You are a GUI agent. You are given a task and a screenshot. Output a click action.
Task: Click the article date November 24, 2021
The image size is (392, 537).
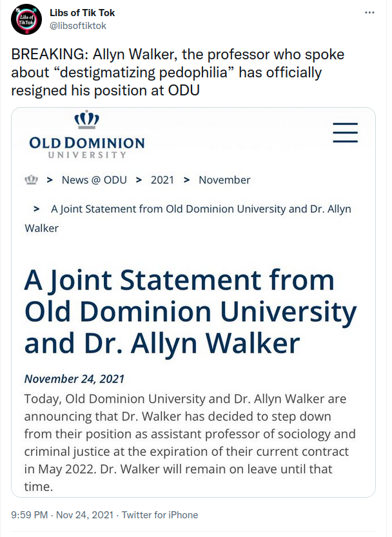pyautogui.click(x=74, y=379)
